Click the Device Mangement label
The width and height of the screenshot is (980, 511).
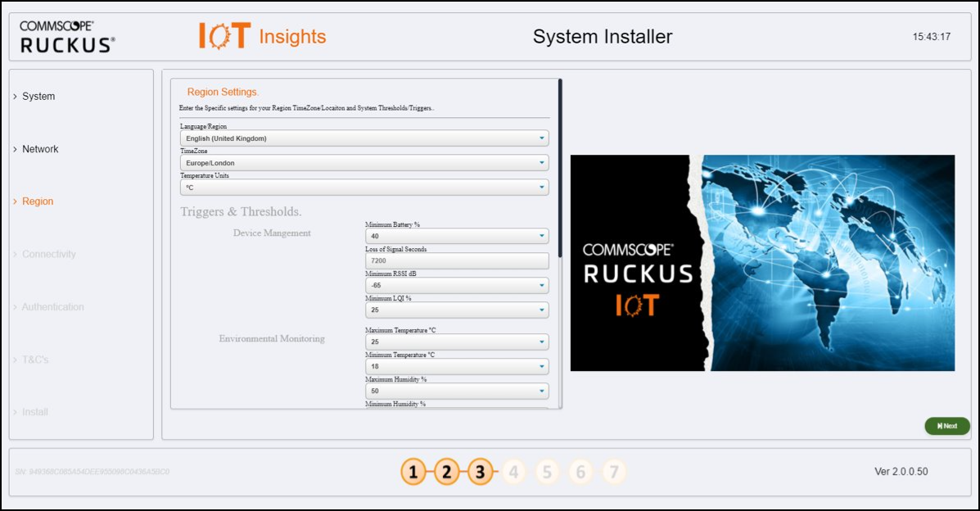coord(272,233)
